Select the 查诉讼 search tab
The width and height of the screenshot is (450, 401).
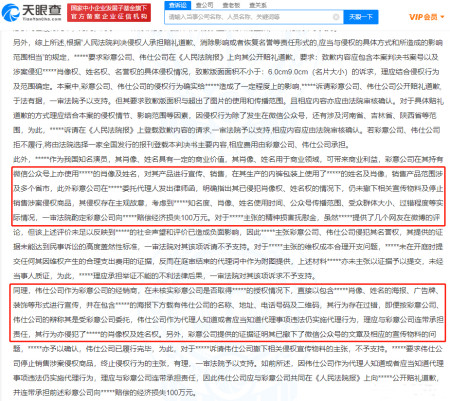(x=178, y=5)
